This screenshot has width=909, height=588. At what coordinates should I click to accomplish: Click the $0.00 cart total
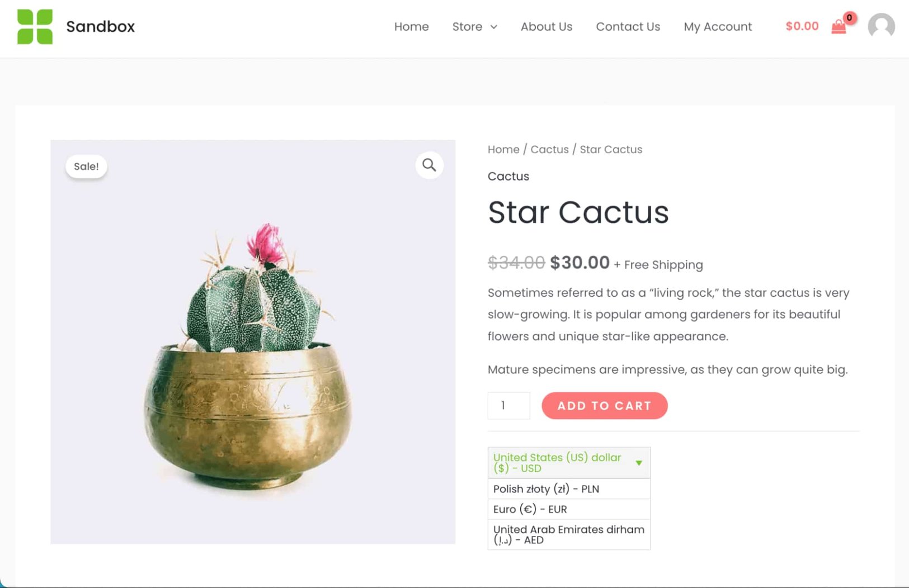[x=802, y=26]
